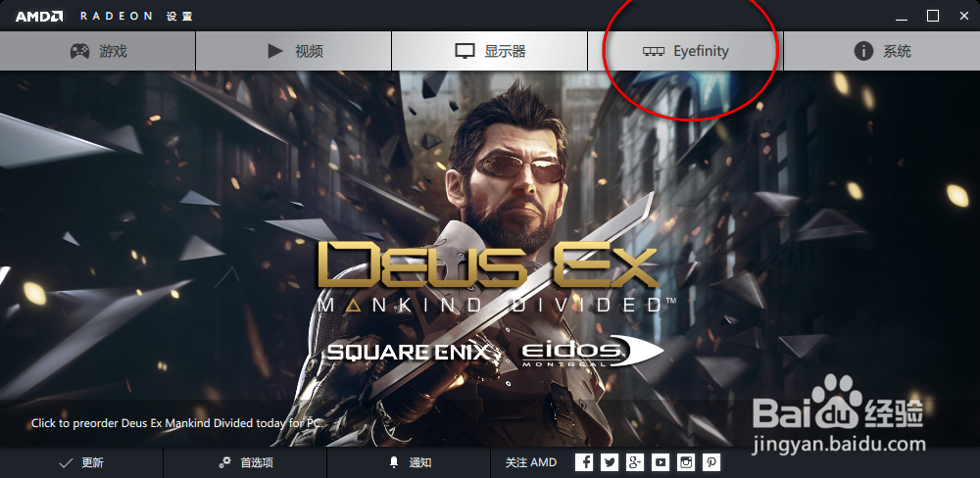Screen dimensions: 980x478
Task: Open AMD Instagram icon
Action: point(686,462)
